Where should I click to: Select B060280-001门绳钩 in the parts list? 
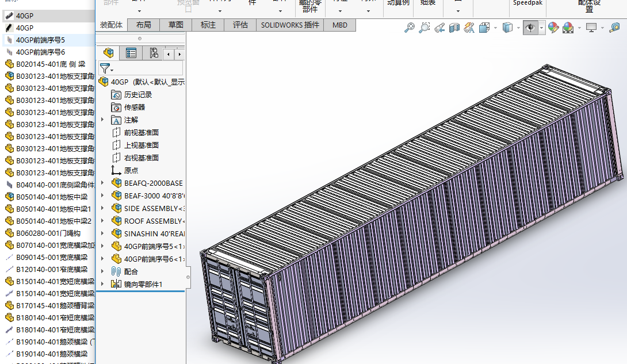coord(47,233)
